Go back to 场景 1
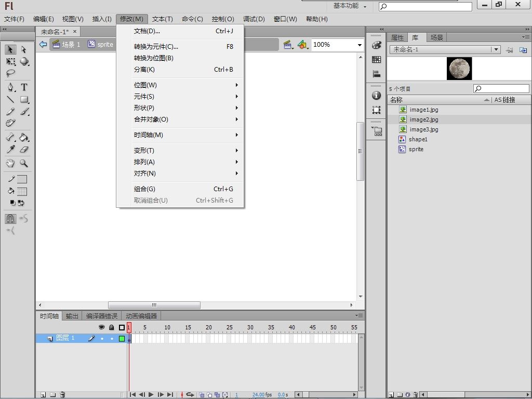Image resolution: width=532 pixels, height=399 pixels. pyautogui.click(x=71, y=45)
